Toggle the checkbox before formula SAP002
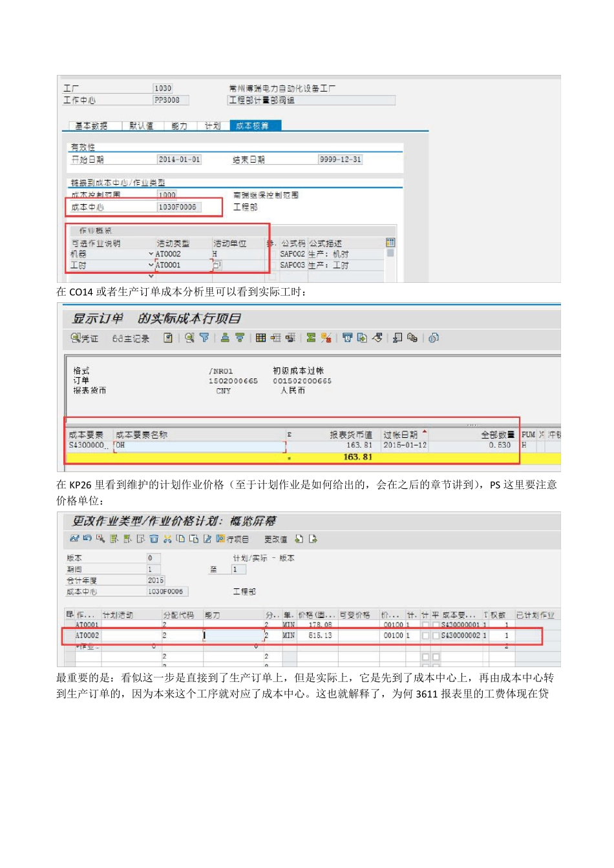 click(274, 254)
